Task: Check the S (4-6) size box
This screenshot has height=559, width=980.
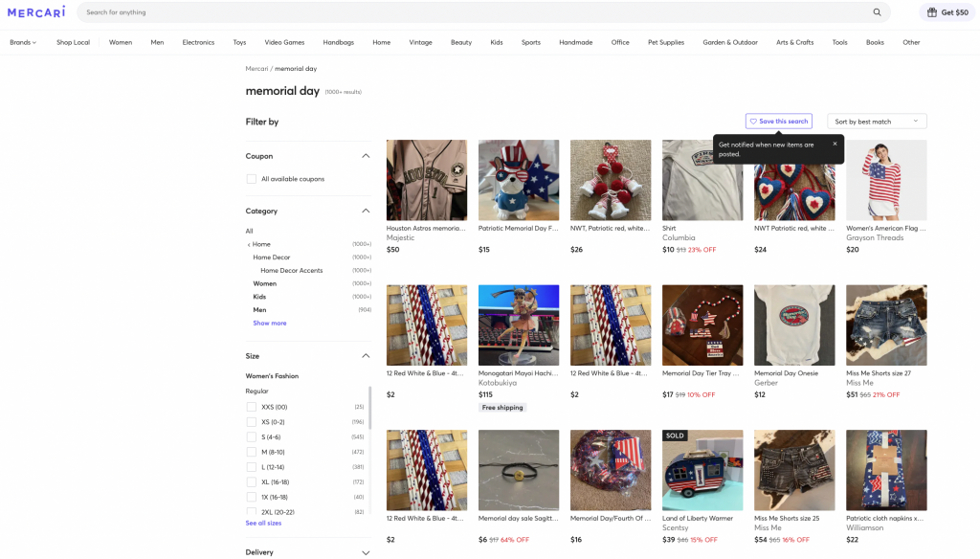Action: (252, 437)
